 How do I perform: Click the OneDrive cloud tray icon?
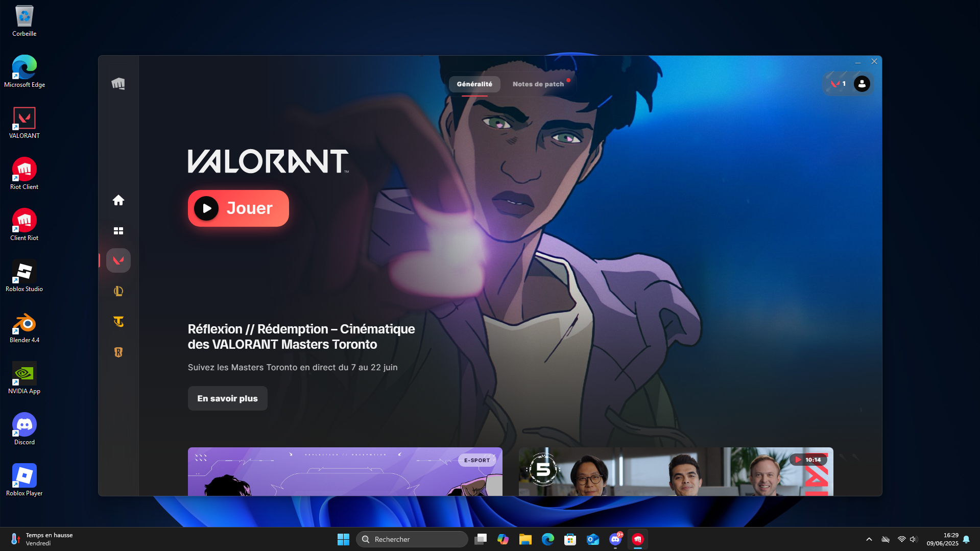click(886, 539)
